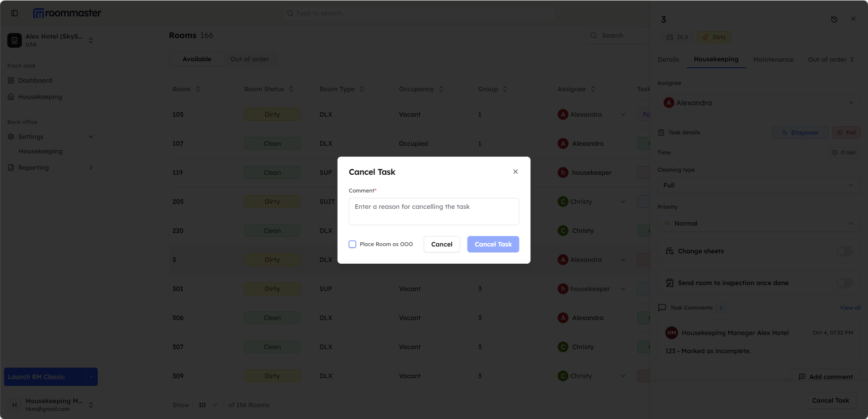Open the task history icon for room 3
This screenshot has height=419, width=868.
pos(834,19)
